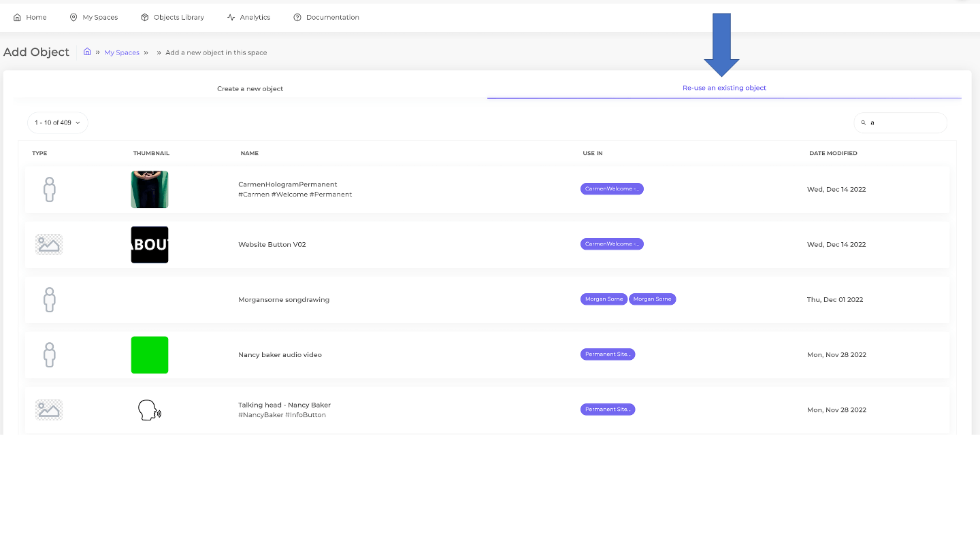Click the DATE MODIFIED column header

point(833,153)
